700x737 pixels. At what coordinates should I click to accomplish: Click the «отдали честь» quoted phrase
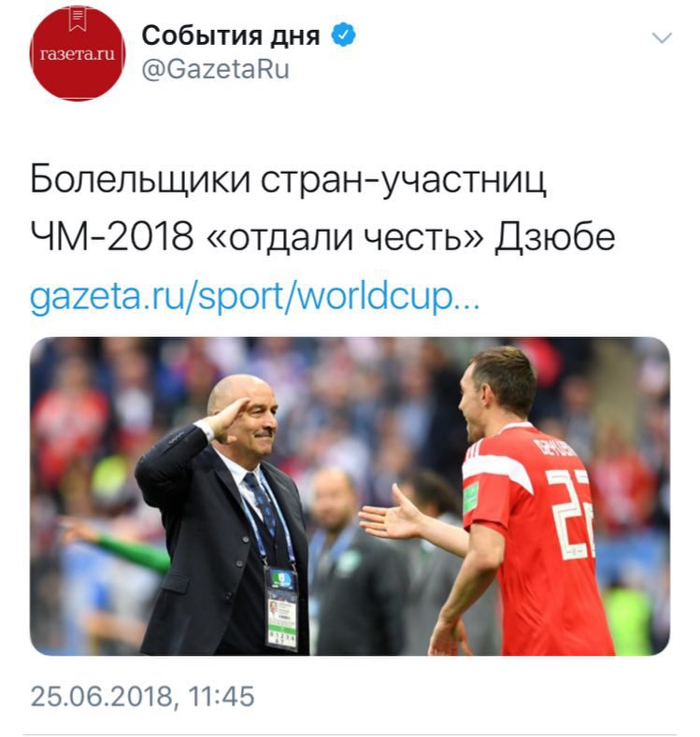(x=345, y=236)
